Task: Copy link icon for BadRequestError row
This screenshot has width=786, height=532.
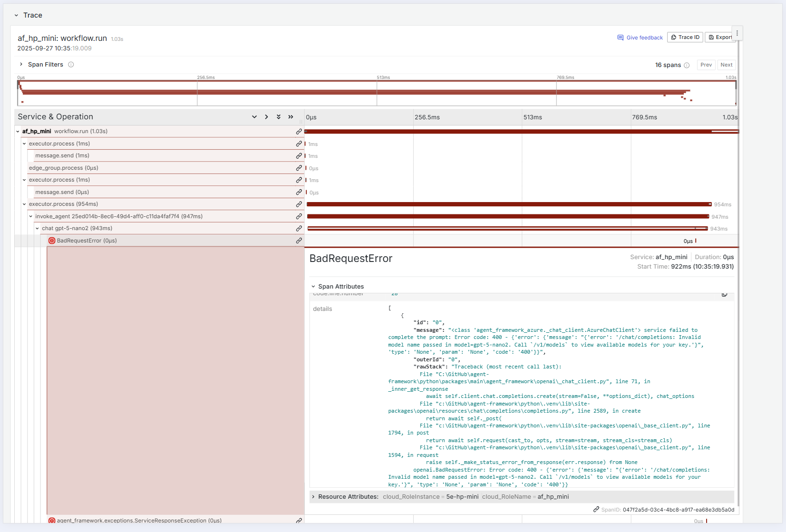Action: click(x=299, y=241)
